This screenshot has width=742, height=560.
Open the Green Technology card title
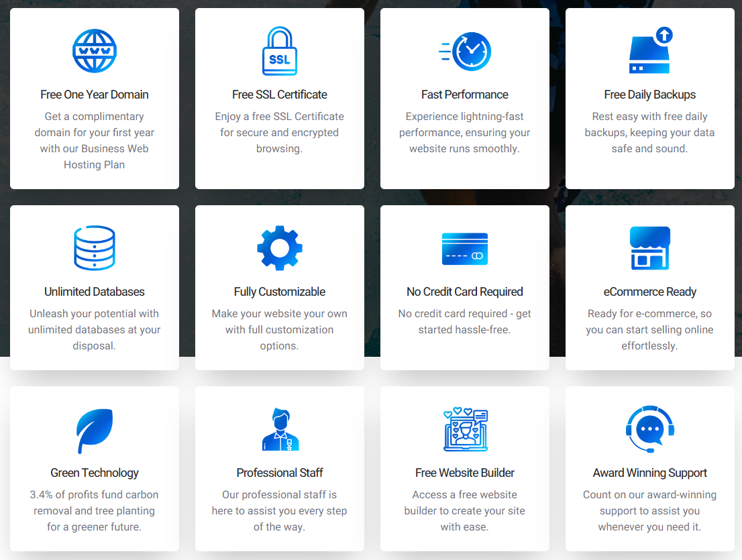coord(95,473)
